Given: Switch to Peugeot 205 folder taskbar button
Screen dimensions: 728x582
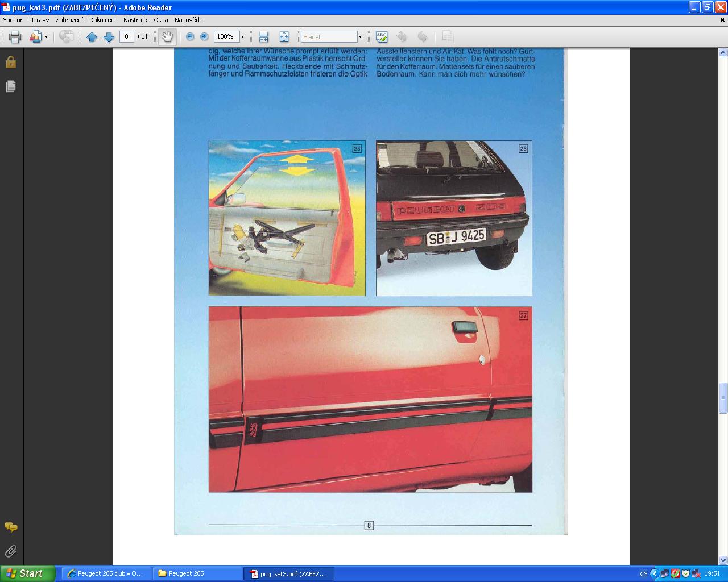Looking at the screenshot, I should click(198, 573).
